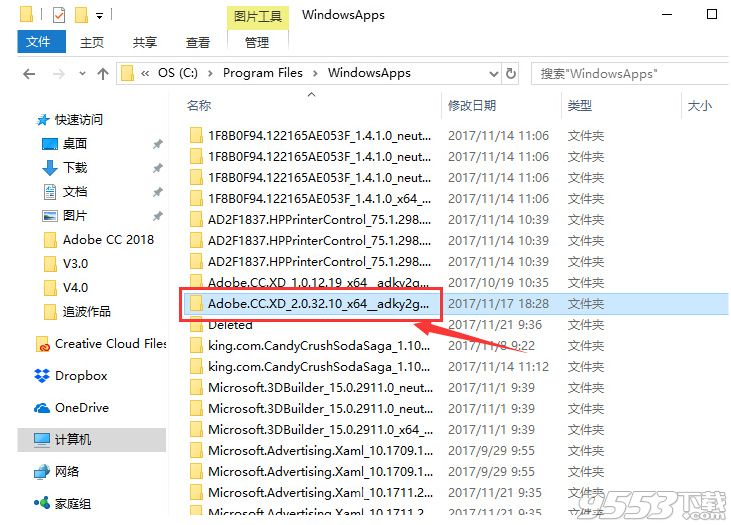Screen dimensions: 731x525
Task: Expand hidden breadcrumb path double chevron
Action: tap(145, 73)
